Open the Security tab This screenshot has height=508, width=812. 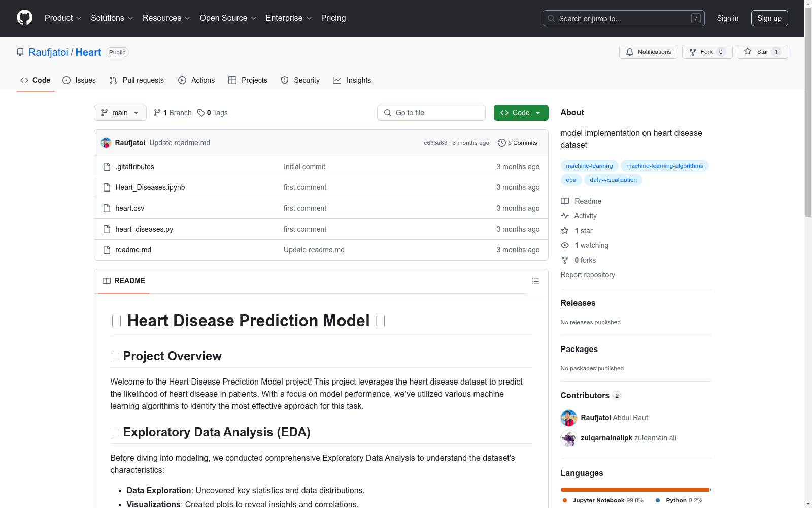[300, 80]
